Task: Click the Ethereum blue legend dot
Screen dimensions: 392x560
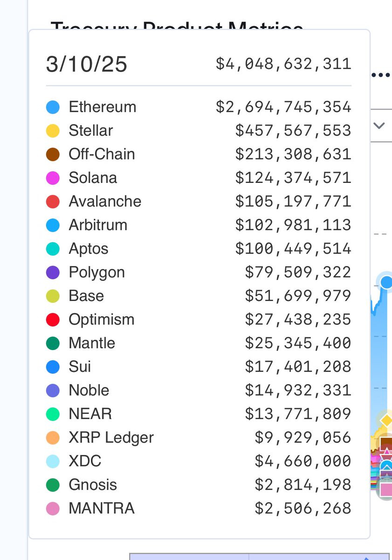Action: (53, 107)
